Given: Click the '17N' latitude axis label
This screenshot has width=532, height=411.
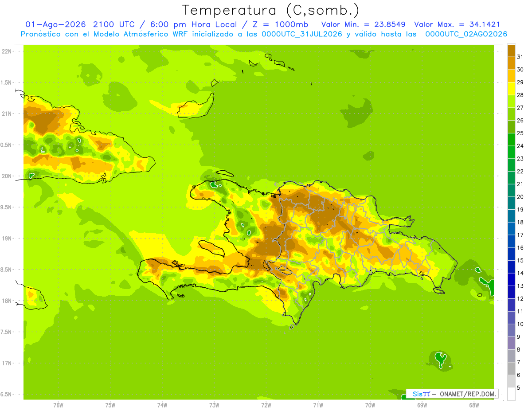Looking at the screenshot, I should pyautogui.click(x=7, y=363).
